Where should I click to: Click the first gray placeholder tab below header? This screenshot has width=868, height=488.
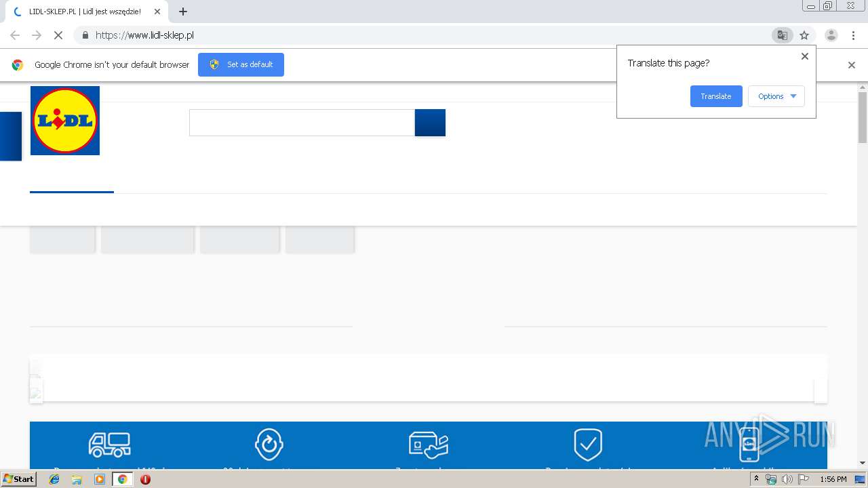tap(62, 239)
